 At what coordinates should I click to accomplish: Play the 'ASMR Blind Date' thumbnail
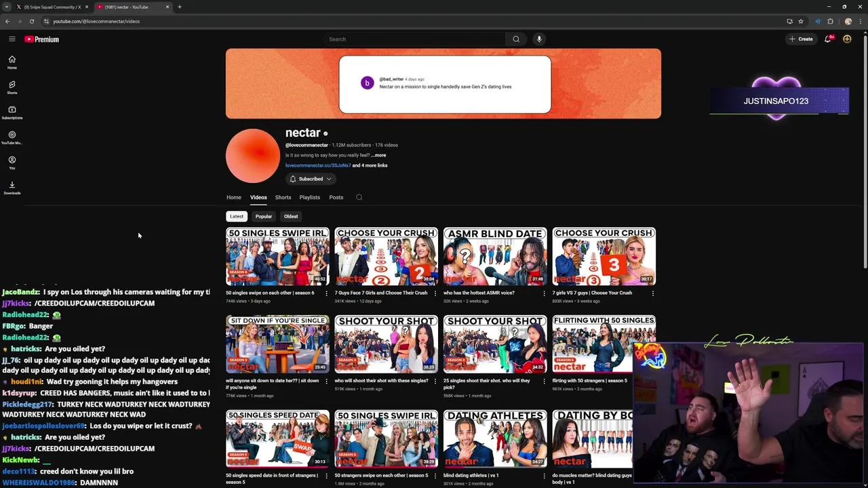495,256
